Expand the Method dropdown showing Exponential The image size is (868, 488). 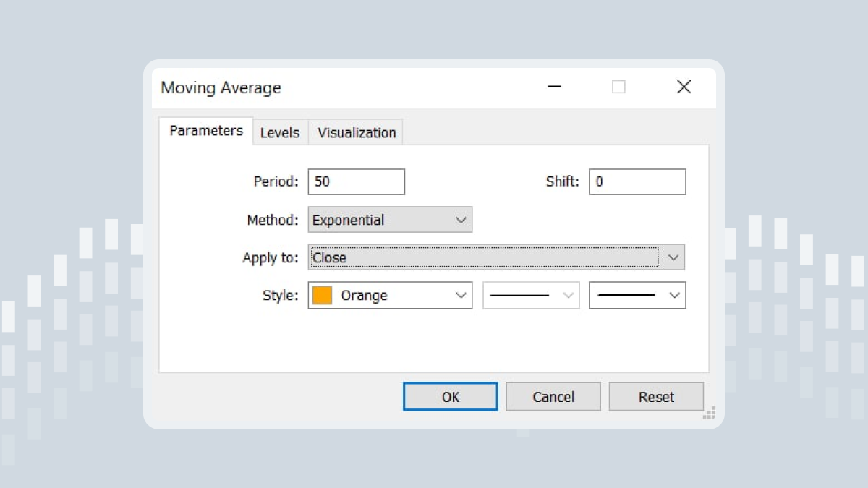coord(390,221)
